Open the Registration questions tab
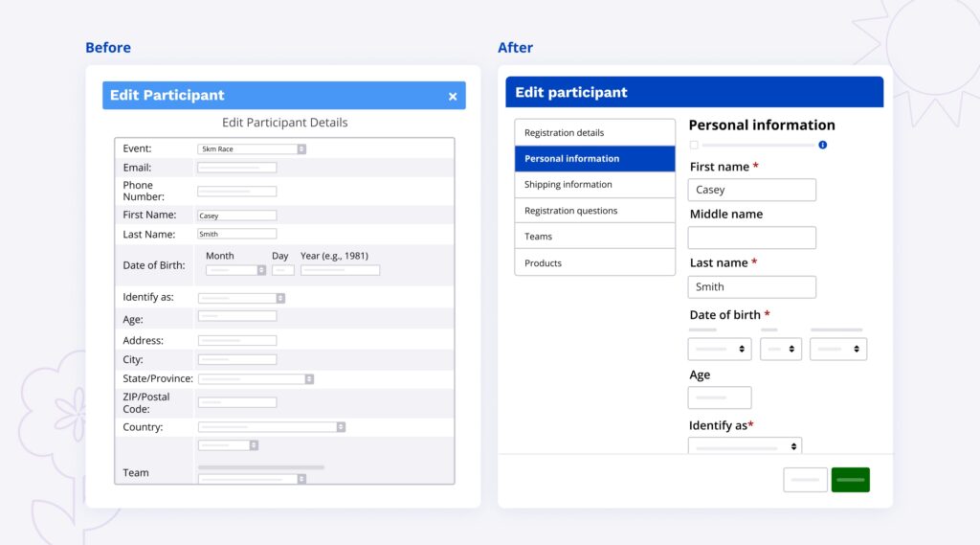Image resolution: width=980 pixels, height=545 pixels. click(594, 211)
